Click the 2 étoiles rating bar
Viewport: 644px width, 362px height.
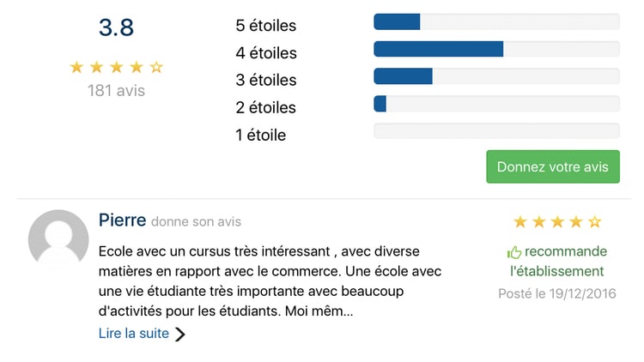496,104
